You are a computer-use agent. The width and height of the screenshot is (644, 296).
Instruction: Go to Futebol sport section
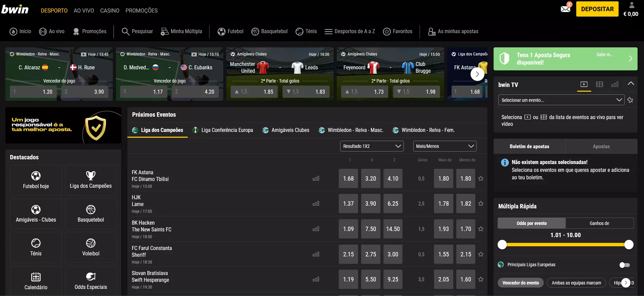(230, 31)
